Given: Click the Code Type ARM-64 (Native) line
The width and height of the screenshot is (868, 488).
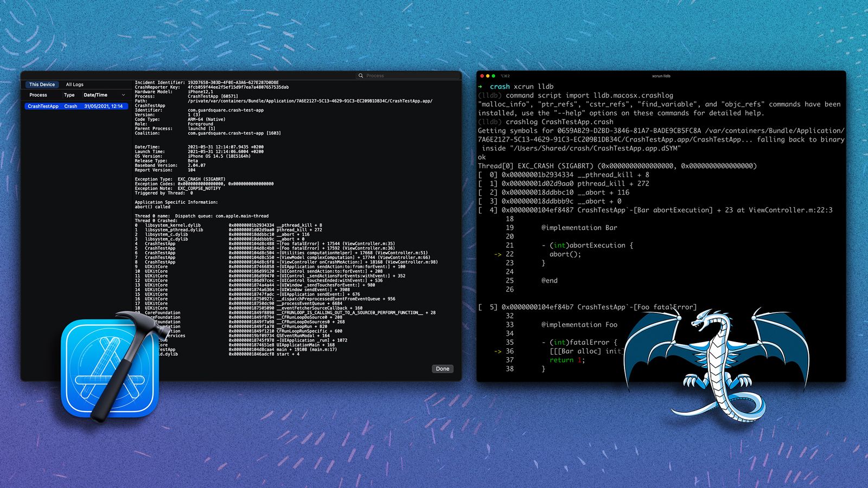Looking at the screenshot, I should click(180, 119).
